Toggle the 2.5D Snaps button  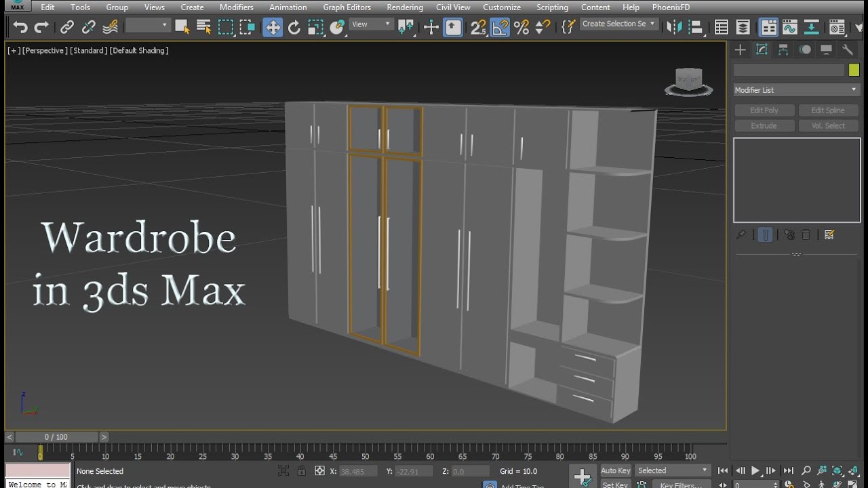pyautogui.click(x=478, y=27)
